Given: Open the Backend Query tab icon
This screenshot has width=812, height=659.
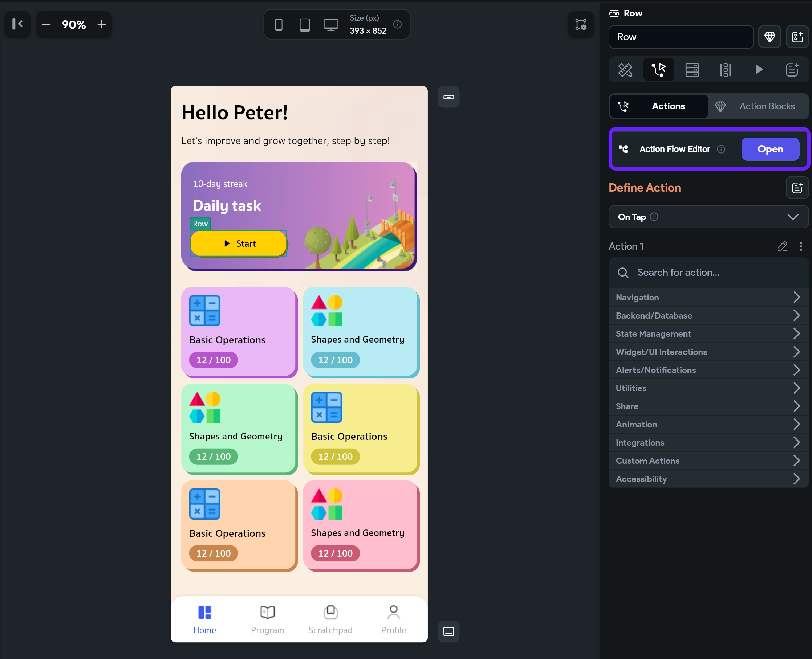Looking at the screenshot, I should [691, 70].
